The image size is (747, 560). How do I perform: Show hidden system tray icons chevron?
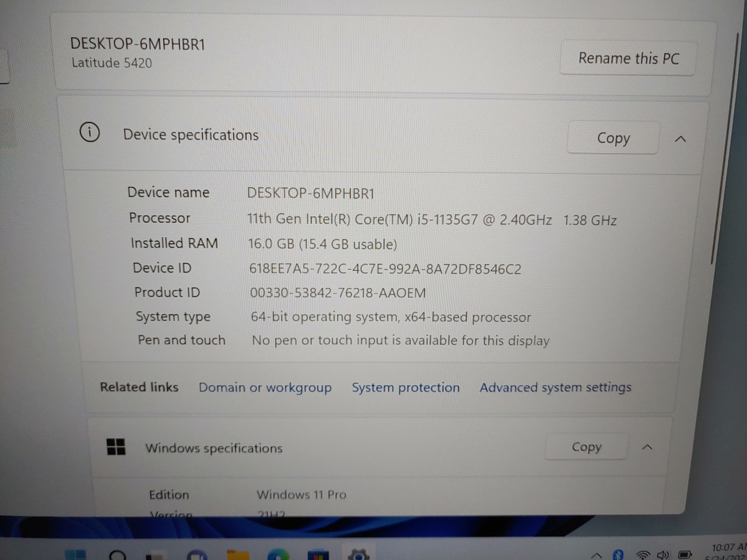tap(597, 556)
